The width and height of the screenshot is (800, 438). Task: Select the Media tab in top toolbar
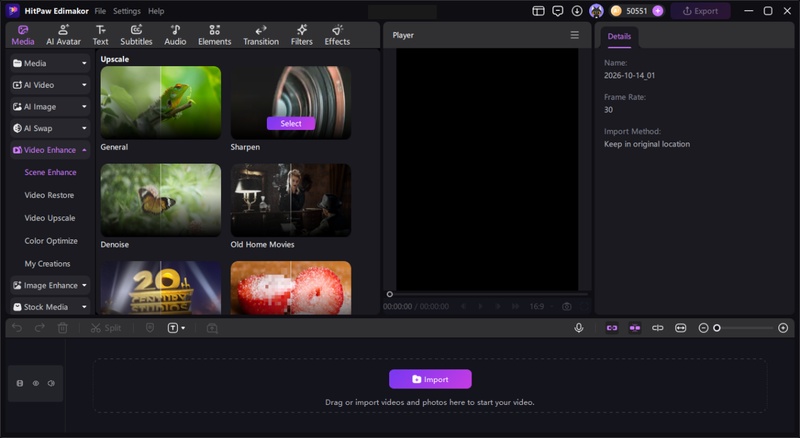(23, 35)
